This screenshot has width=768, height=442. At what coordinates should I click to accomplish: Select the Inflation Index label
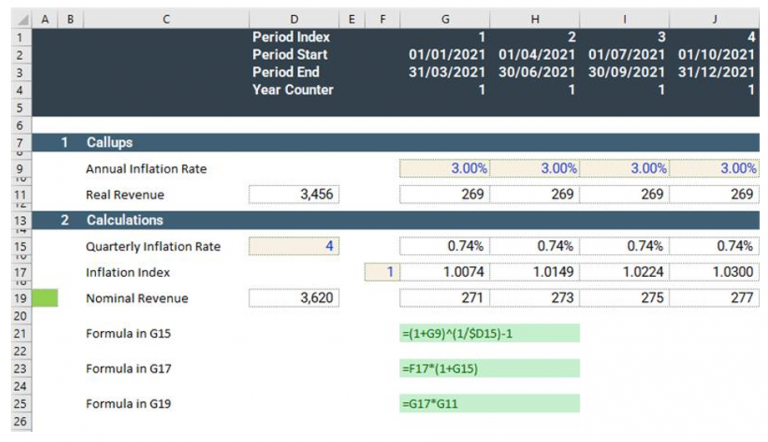(127, 272)
